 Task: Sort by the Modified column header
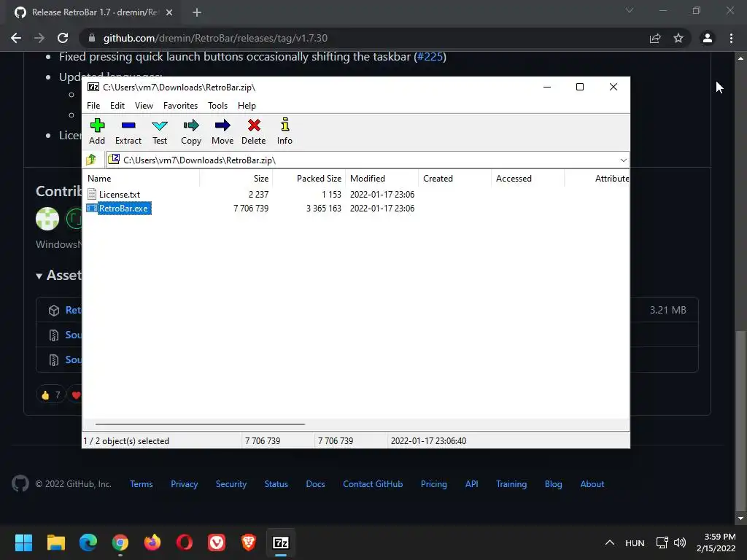tap(382, 179)
